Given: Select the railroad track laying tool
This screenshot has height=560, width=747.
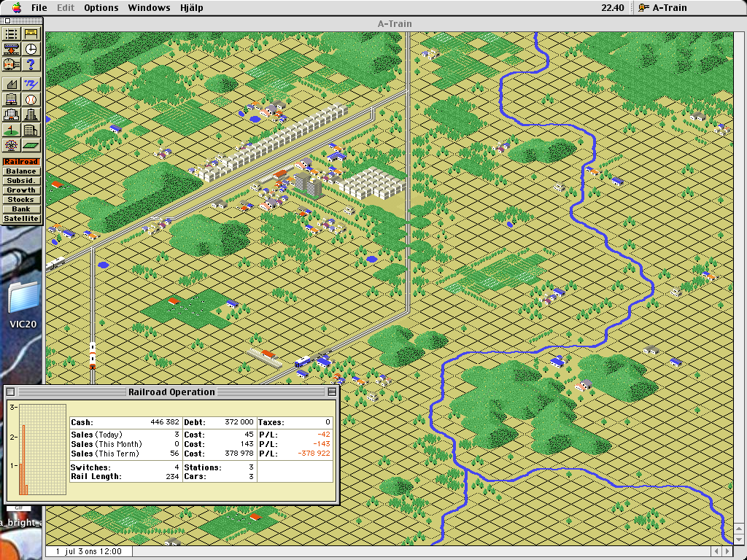Looking at the screenshot, I should (12, 34).
